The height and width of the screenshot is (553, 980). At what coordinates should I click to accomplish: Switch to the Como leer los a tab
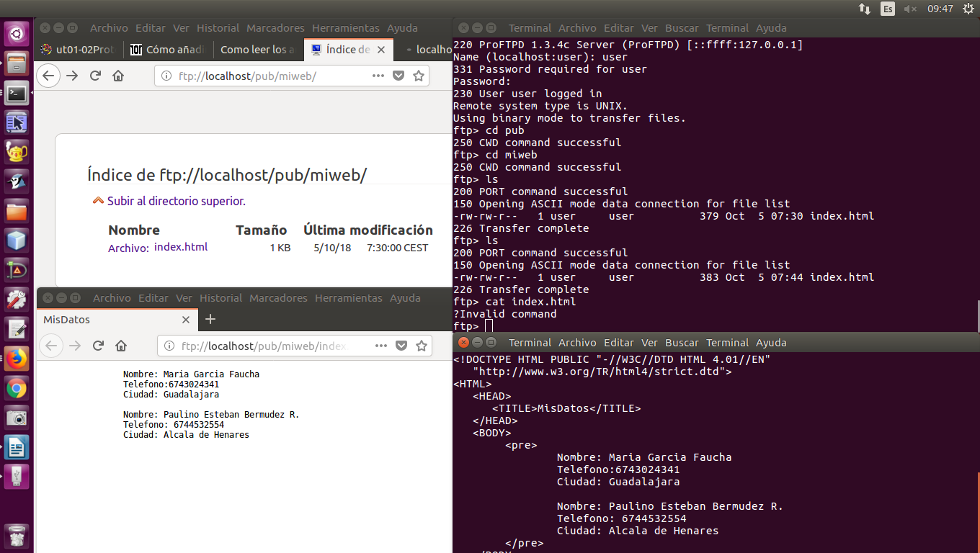click(x=257, y=50)
